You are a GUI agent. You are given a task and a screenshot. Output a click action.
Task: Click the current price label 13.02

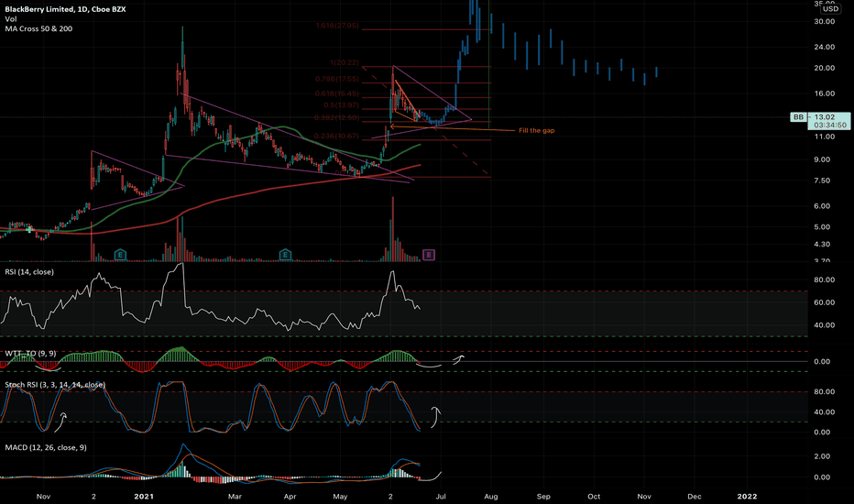(x=825, y=117)
